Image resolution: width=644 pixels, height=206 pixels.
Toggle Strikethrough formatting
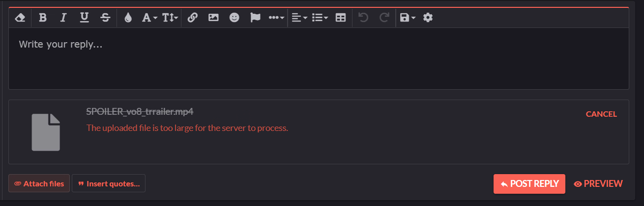[105, 18]
